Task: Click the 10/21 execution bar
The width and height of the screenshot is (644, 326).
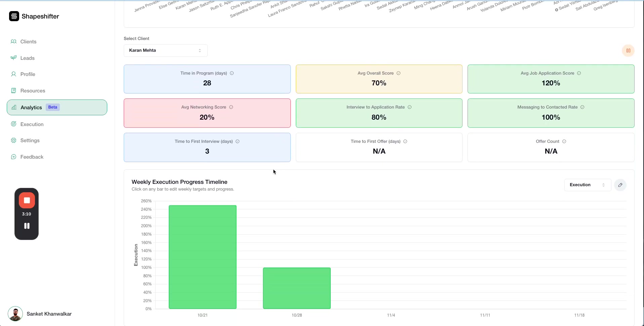Action: [202, 257]
